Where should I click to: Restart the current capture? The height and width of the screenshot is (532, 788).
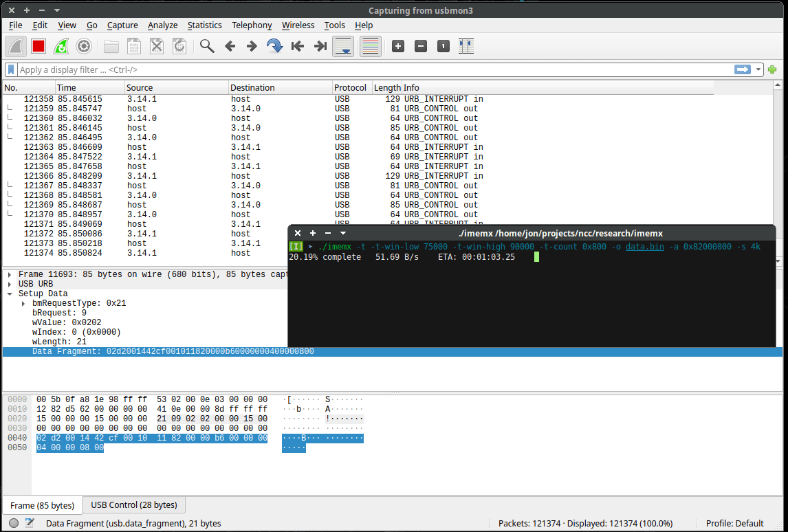pyautogui.click(x=61, y=47)
